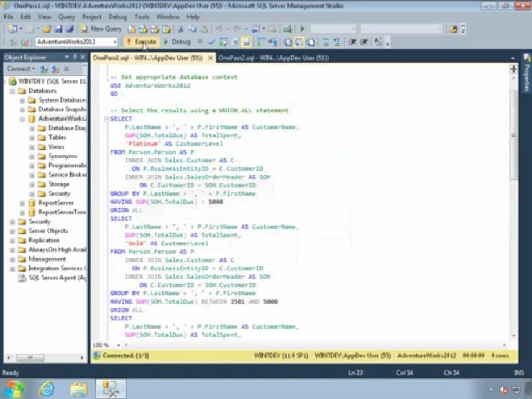Click the Debug button
This screenshot has height=399, width=532.
pos(177,42)
